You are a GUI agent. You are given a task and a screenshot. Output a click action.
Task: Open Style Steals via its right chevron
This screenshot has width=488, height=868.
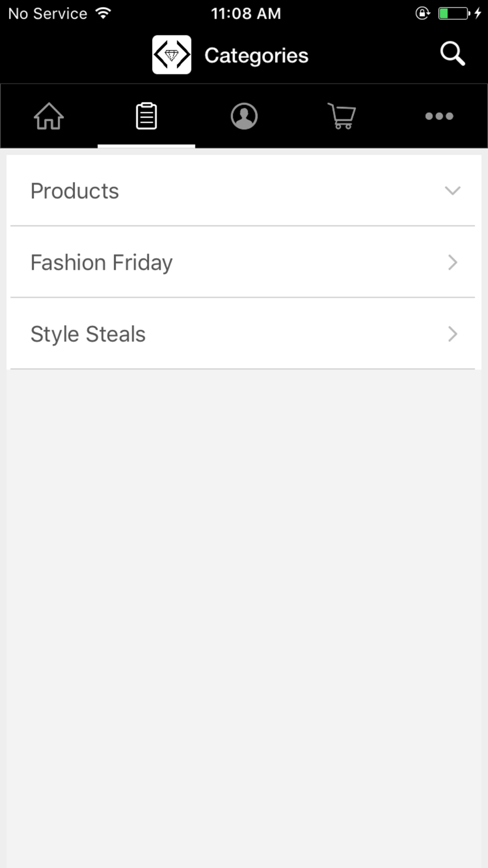pos(453,334)
